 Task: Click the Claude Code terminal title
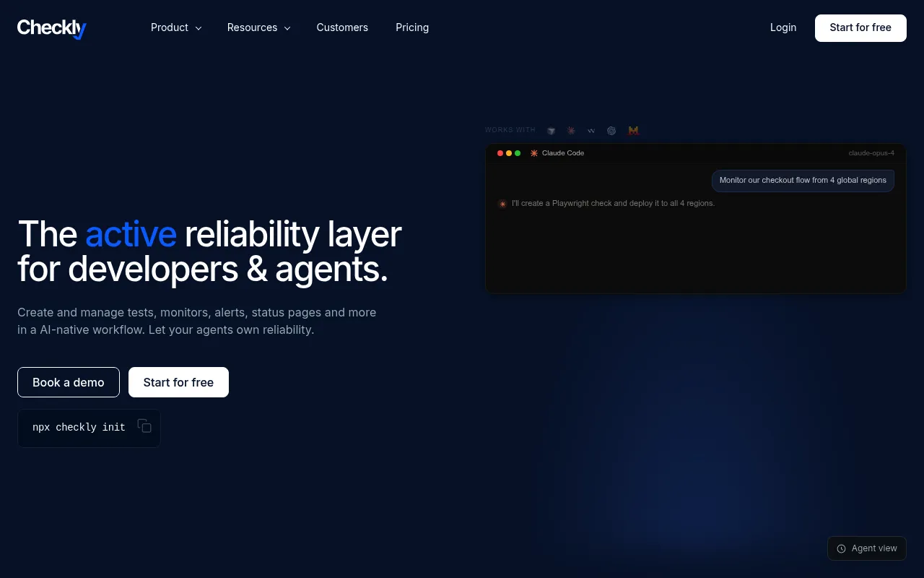pos(563,153)
